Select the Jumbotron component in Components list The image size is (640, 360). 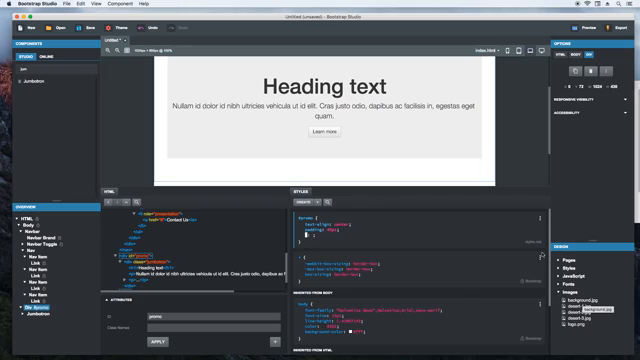(34, 81)
